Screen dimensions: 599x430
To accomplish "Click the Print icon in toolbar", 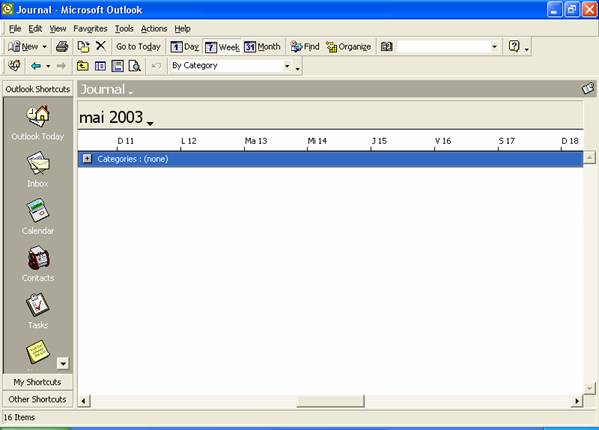I will point(62,47).
